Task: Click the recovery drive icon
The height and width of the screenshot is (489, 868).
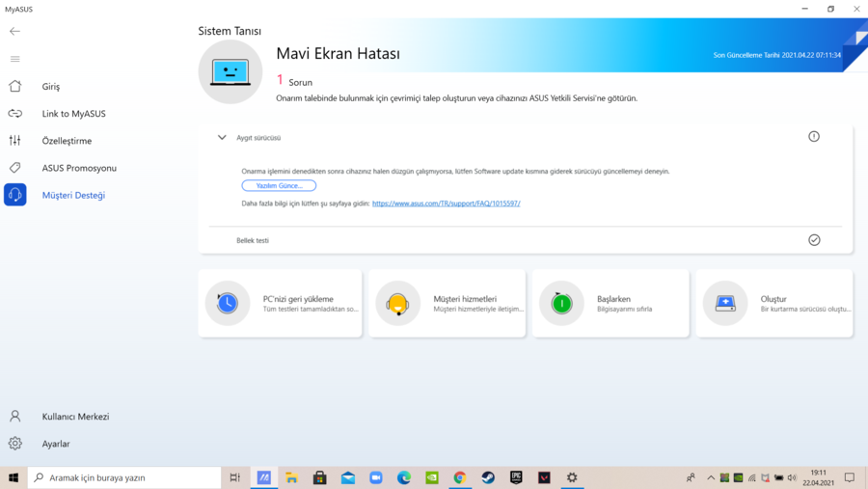Action: click(x=725, y=304)
